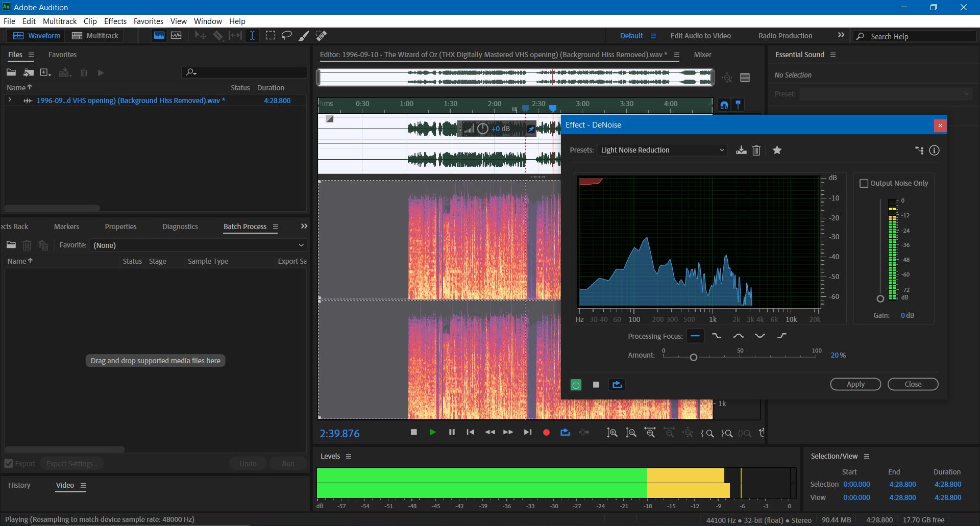The image size is (980, 526).
Task: Zoom in amplitude in the editor
Action: [x=612, y=433]
